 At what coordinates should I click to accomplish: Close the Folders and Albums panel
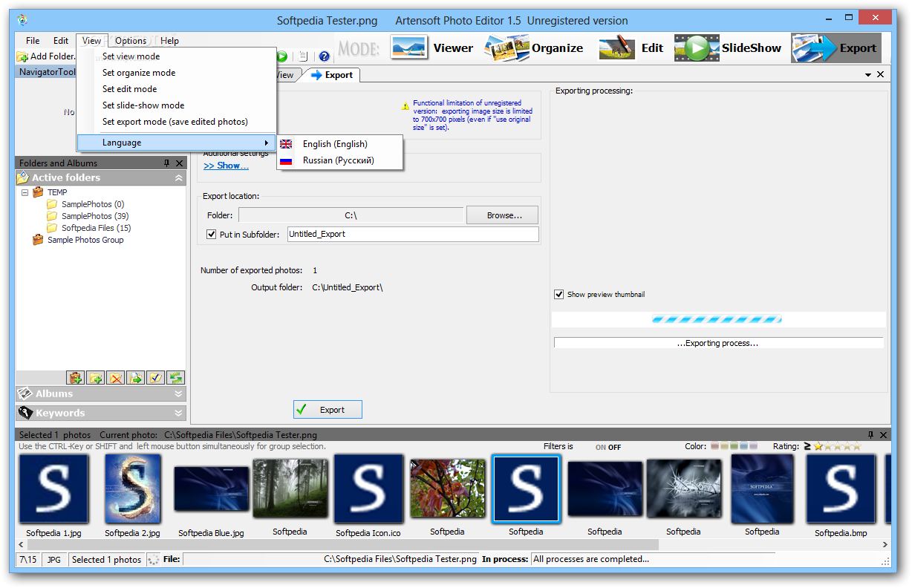(x=179, y=163)
